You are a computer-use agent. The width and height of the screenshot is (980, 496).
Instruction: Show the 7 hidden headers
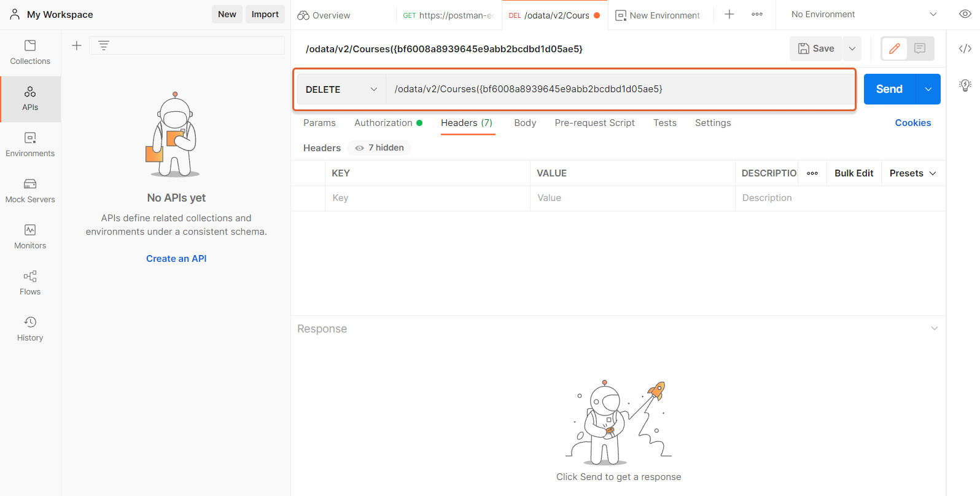click(x=379, y=148)
